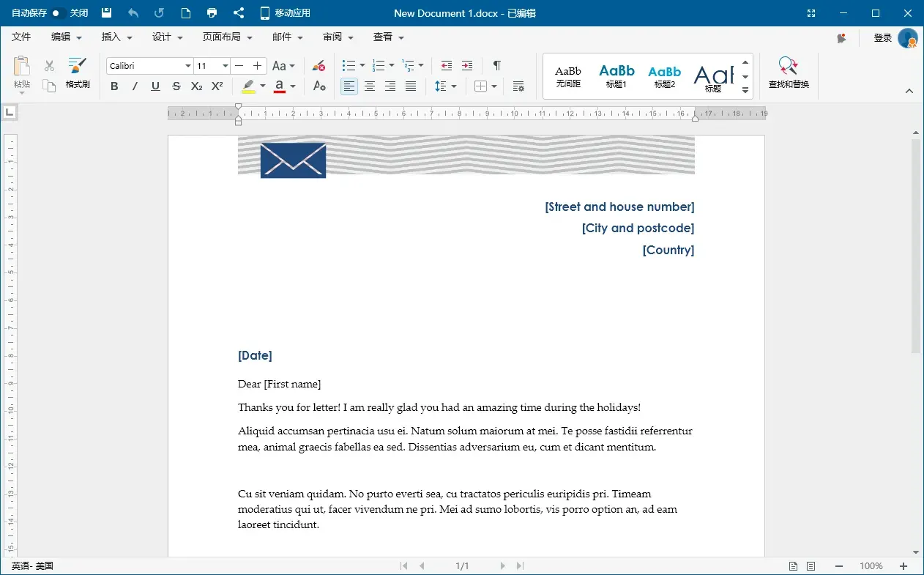Image resolution: width=924 pixels, height=575 pixels.
Task: Click the full screen icon
Action: pos(811,13)
